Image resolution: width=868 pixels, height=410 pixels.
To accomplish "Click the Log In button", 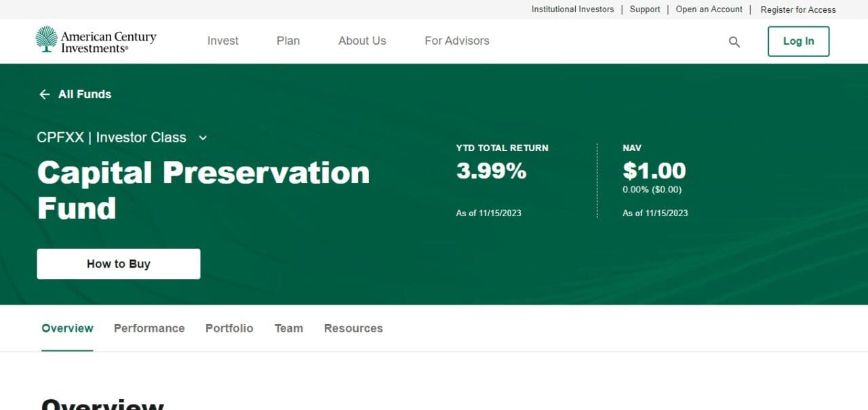I will coord(798,41).
